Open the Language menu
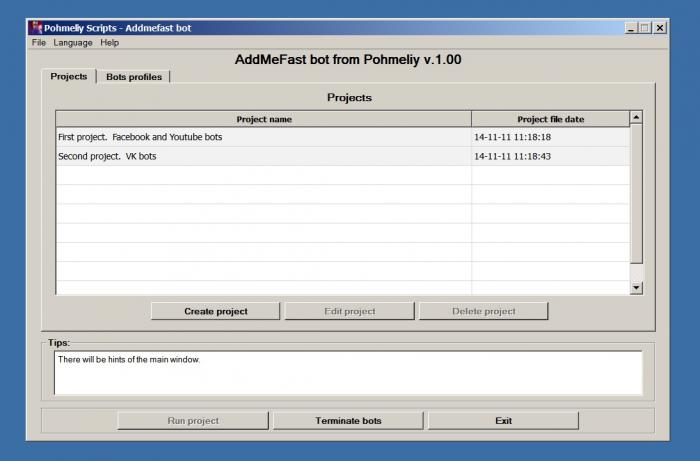700x461 pixels. [73, 43]
